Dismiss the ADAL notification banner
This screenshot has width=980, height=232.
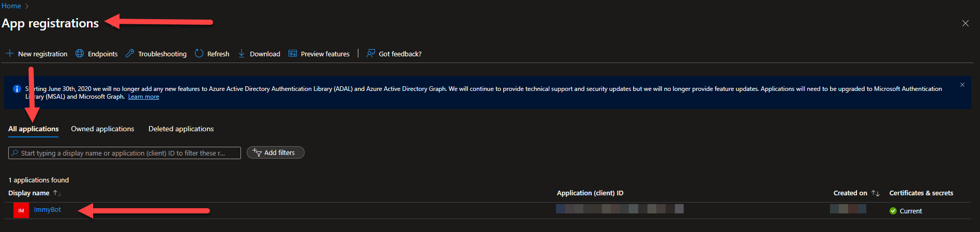pos(962,85)
